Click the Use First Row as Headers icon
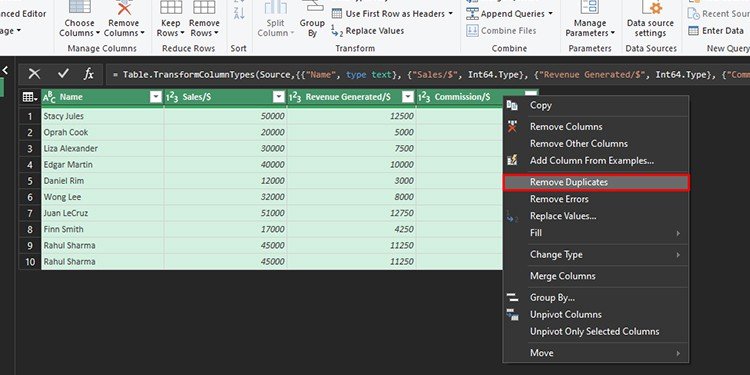The width and height of the screenshot is (750, 375). [337, 13]
